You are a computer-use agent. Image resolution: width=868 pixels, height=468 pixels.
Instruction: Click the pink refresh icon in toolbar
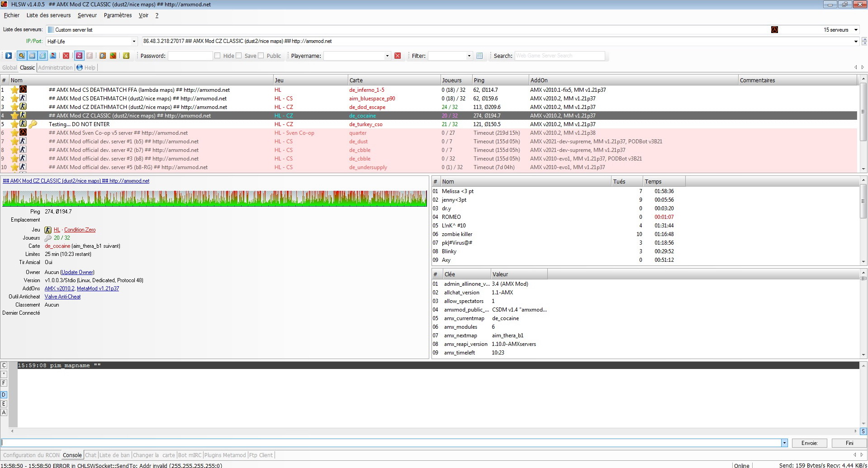click(79, 56)
